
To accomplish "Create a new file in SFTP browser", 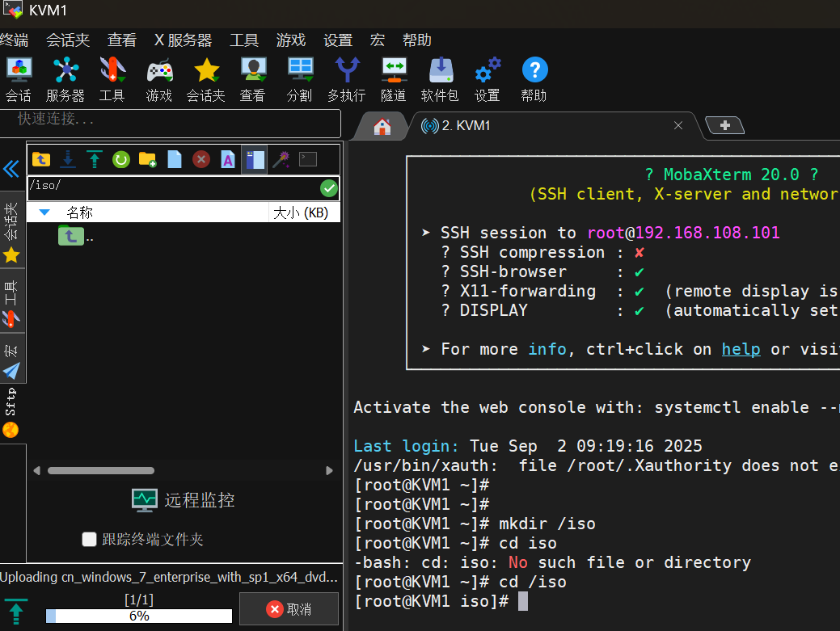I will tap(175, 159).
